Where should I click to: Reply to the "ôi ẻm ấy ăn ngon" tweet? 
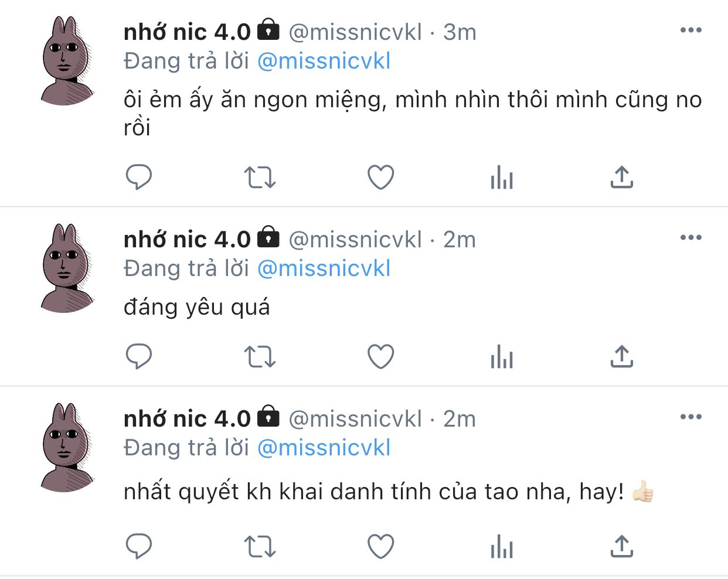click(x=139, y=177)
